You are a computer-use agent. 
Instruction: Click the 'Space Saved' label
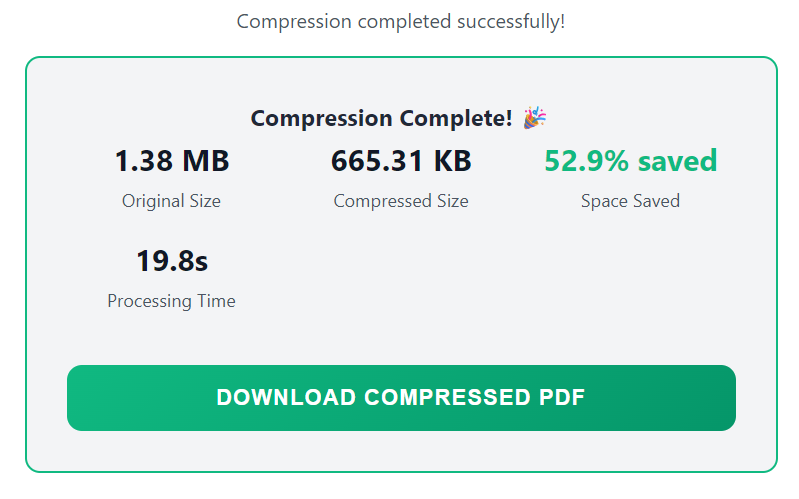tap(630, 201)
